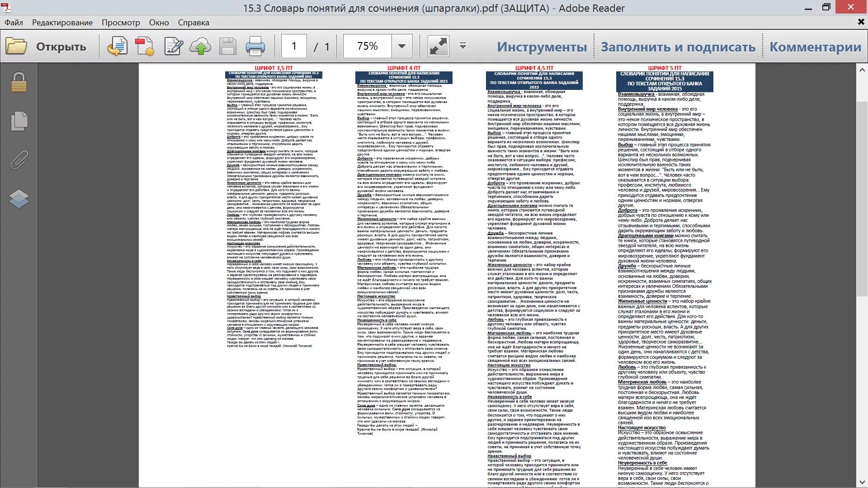
Task: Click the Открыть button label
Action: (x=61, y=47)
